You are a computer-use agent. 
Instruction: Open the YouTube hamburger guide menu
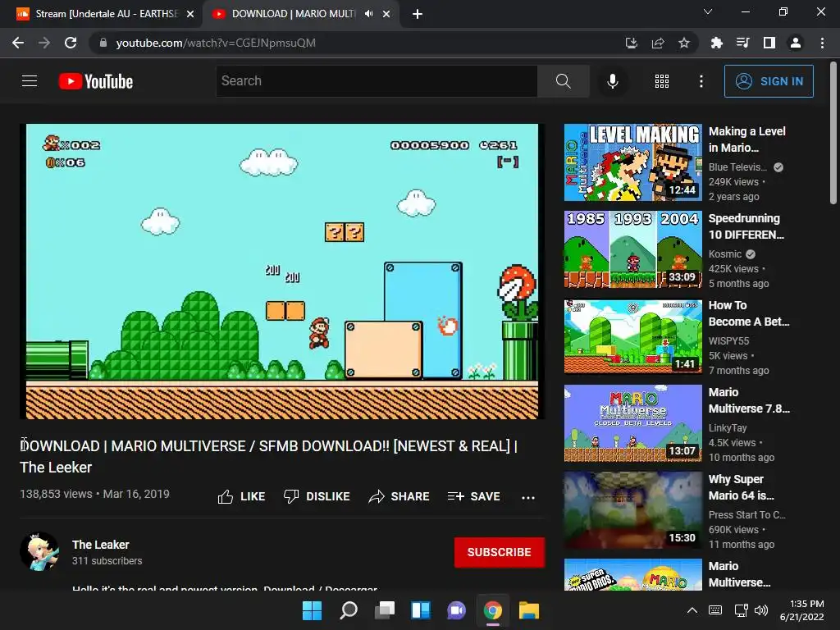click(x=30, y=81)
